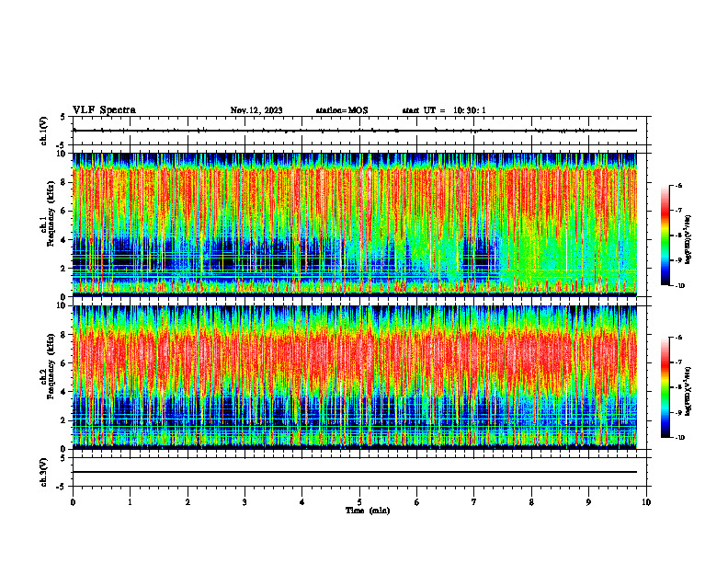Select the date text "Nov.12, 2023"
Image resolution: width=728 pixels, height=563 pixels.
point(256,110)
